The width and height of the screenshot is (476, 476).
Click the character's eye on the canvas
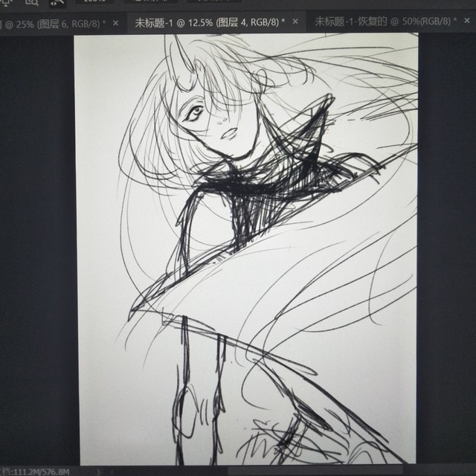click(x=194, y=113)
